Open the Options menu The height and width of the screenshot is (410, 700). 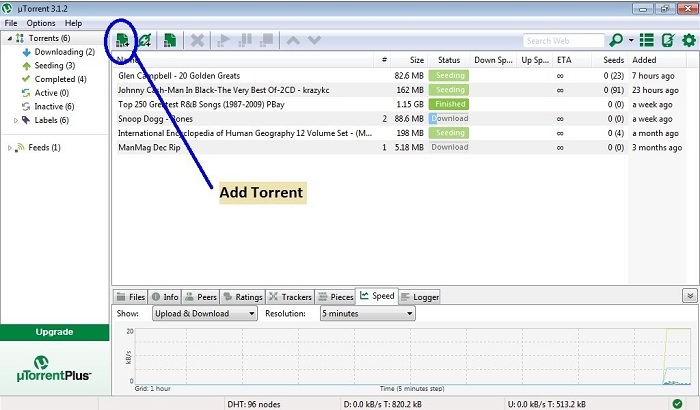41,23
